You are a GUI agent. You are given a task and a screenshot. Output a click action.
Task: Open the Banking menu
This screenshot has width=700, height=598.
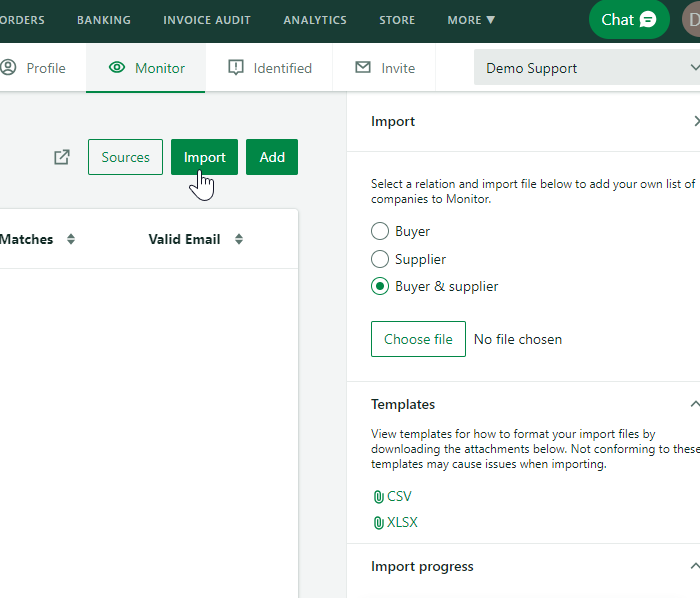(104, 20)
